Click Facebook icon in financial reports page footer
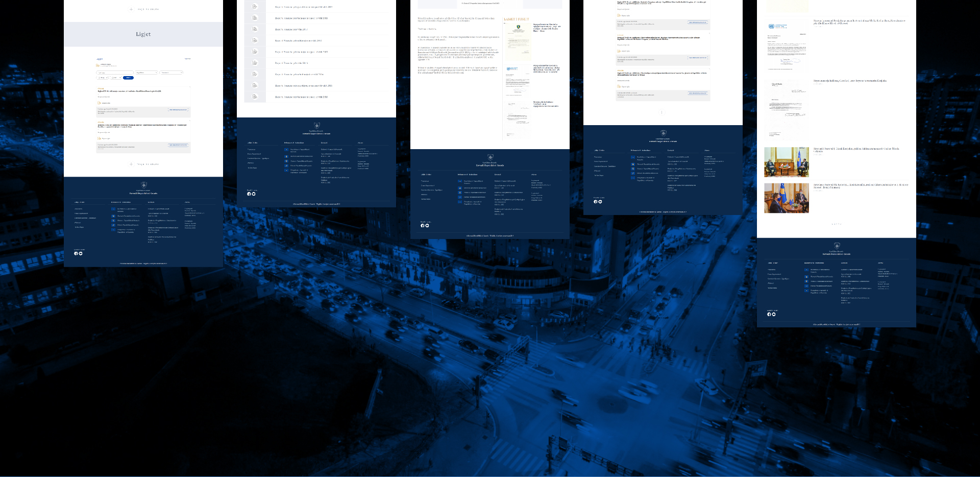 click(x=249, y=194)
